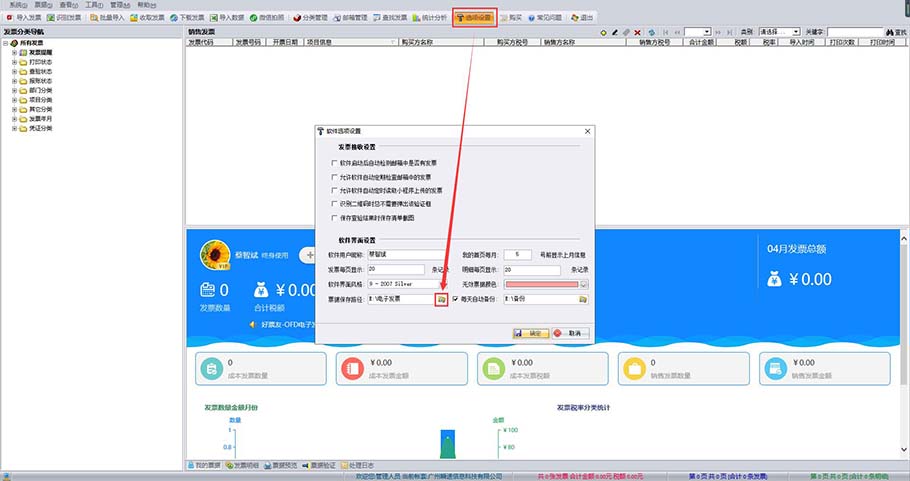Check 保存查验结果时保存清单截图 option

[333, 217]
